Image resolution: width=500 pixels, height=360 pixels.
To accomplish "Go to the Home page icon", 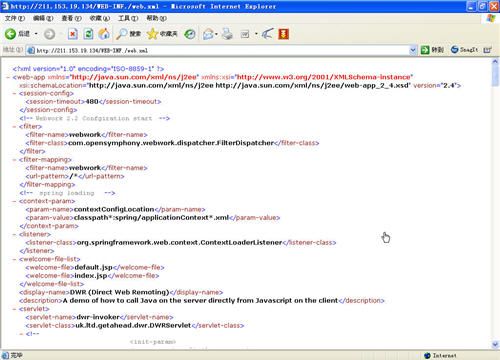I will [104, 34].
